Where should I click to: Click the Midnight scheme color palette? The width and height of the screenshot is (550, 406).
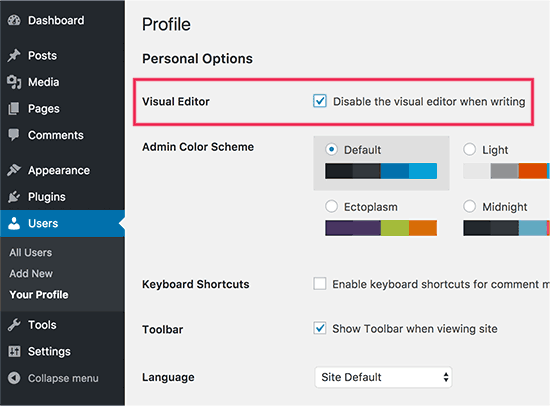pyautogui.click(x=507, y=228)
